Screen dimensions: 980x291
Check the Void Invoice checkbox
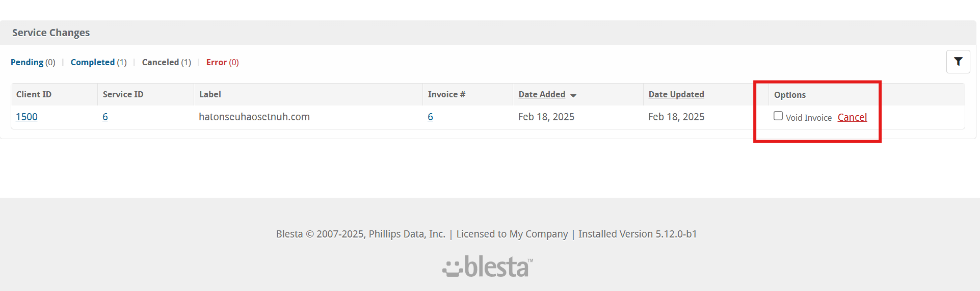click(778, 116)
